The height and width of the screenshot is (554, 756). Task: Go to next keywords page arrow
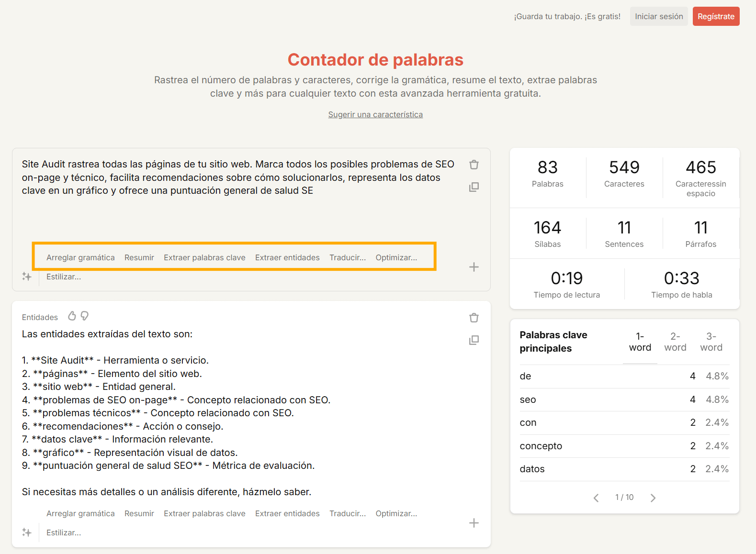(653, 498)
